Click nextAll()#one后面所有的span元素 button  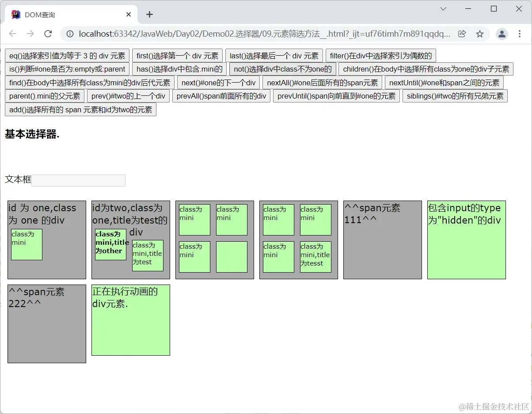[322, 83]
